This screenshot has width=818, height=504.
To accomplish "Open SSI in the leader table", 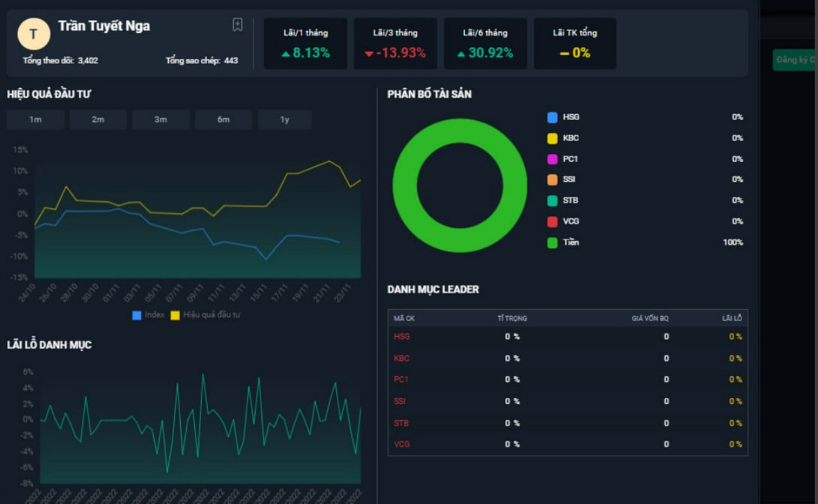I will pos(400,401).
